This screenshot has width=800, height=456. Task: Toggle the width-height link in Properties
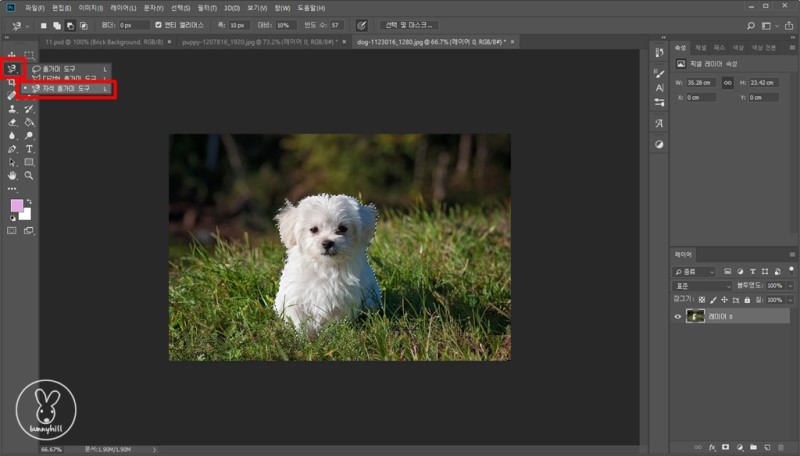pyautogui.click(x=727, y=82)
